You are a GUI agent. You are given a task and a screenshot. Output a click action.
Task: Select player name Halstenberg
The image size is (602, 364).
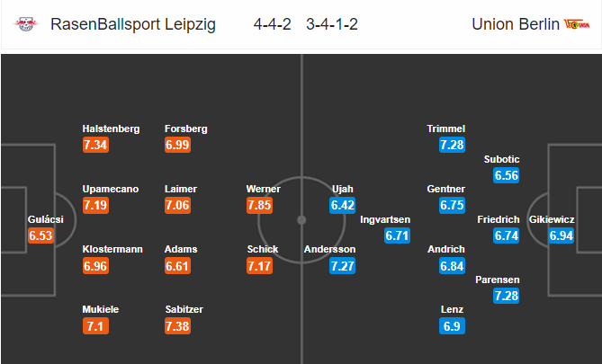pos(111,129)
